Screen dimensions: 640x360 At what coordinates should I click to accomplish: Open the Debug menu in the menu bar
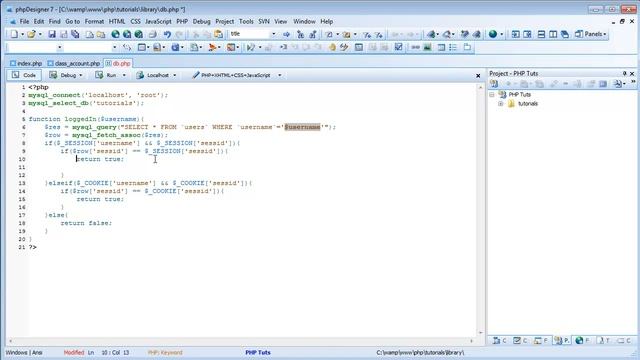(201, 22)
